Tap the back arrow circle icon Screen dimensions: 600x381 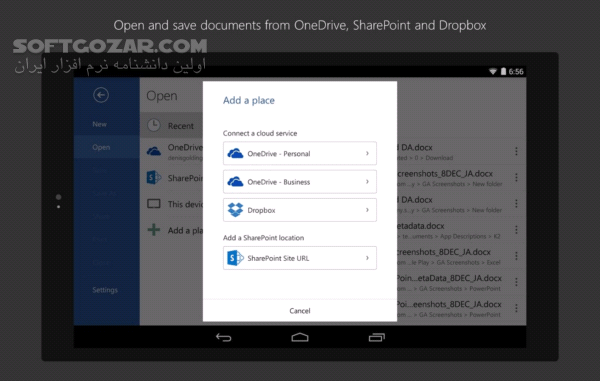pos(101,95)
